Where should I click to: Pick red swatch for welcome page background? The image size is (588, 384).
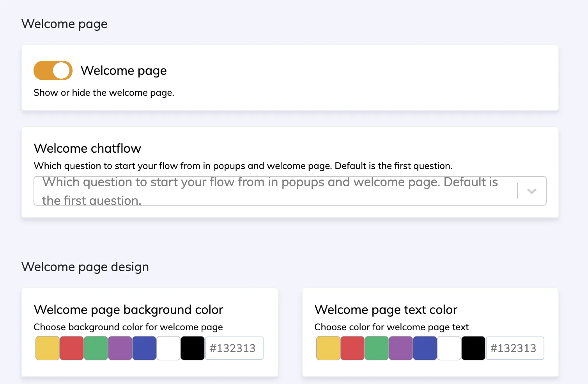(72, 348)
